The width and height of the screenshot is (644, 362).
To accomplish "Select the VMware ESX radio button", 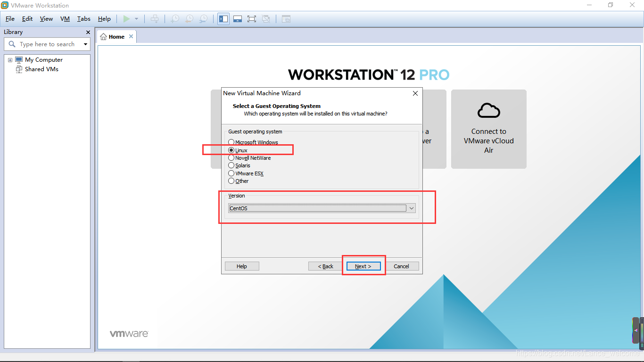I will coord(231,173).
